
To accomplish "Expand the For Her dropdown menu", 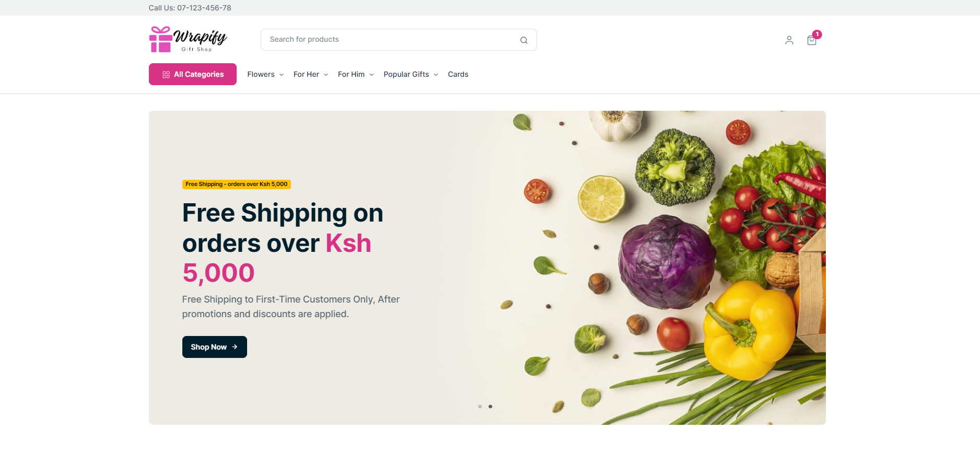I will tap(311, 74).
